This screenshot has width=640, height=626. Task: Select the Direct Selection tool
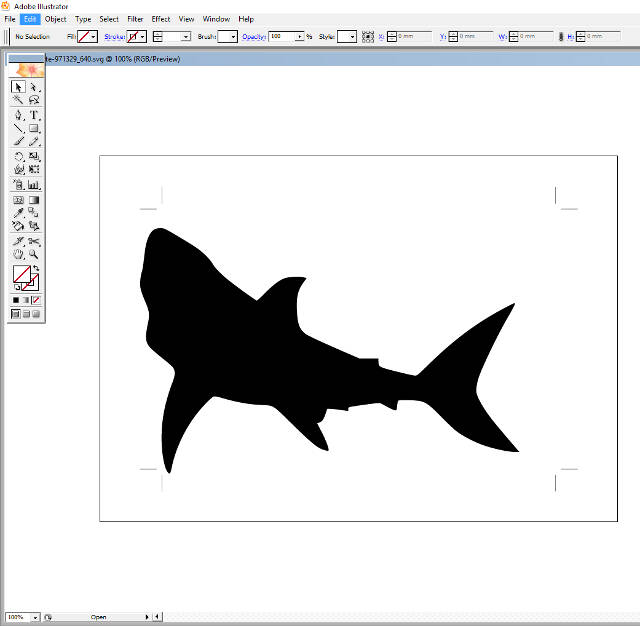click(34, 87)
